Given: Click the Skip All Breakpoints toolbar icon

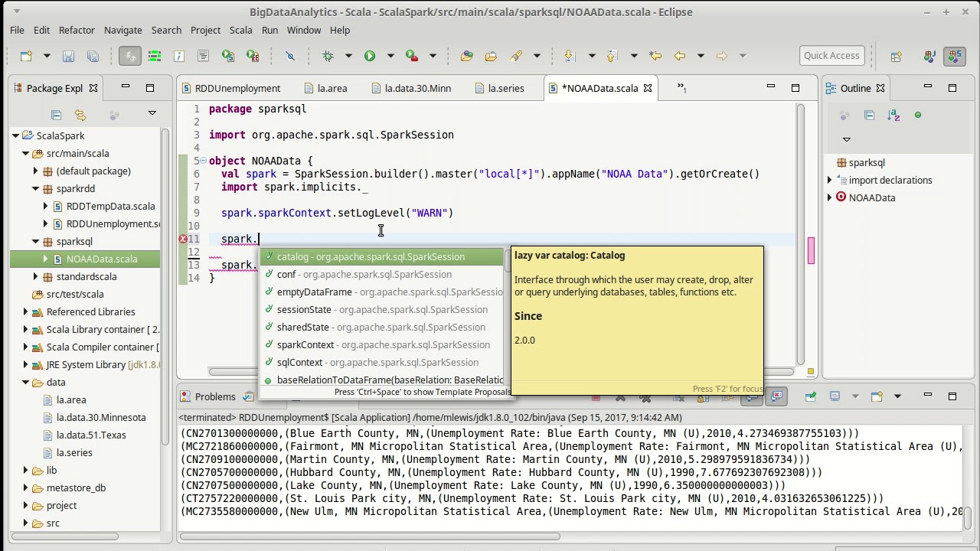Looking at the screenshot, I should tap(290, 56).
